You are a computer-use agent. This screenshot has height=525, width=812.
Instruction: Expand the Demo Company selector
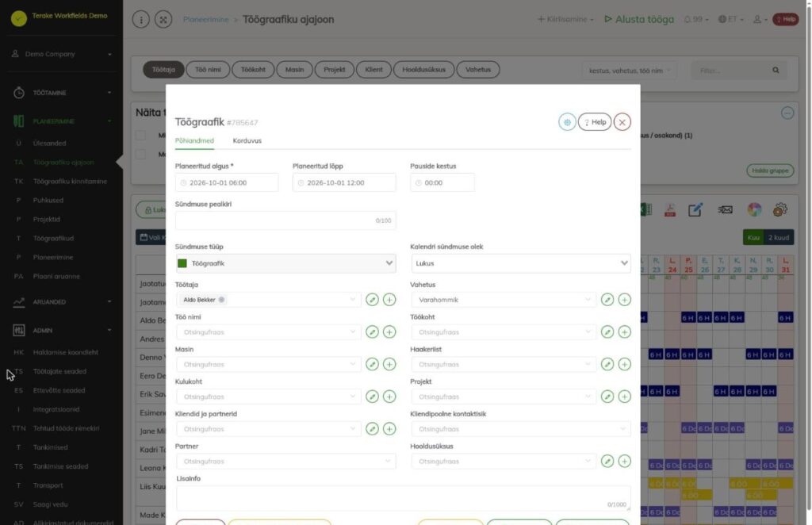click(62, 54)
